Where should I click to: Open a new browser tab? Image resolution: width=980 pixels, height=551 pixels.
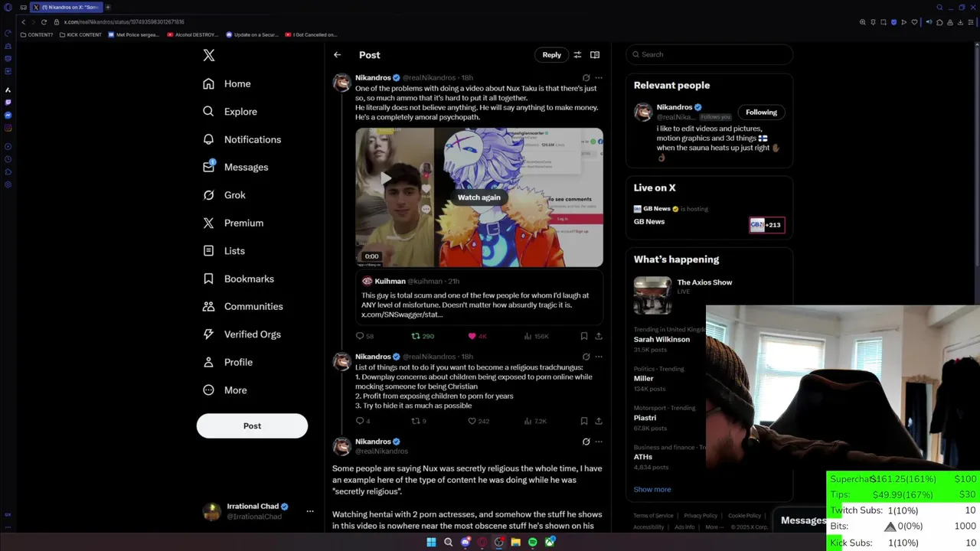coord(108,7)
